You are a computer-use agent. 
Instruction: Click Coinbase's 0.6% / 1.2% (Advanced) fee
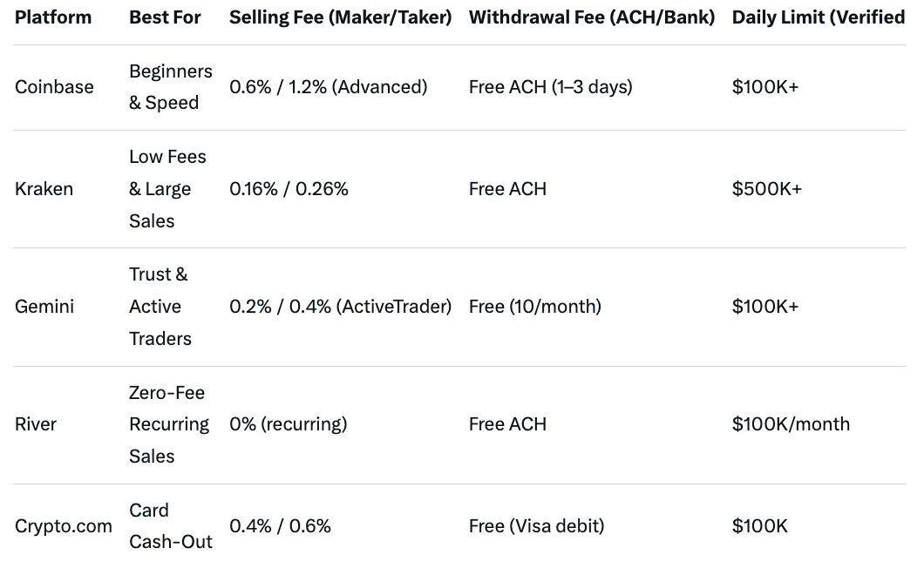coord(328,87)
